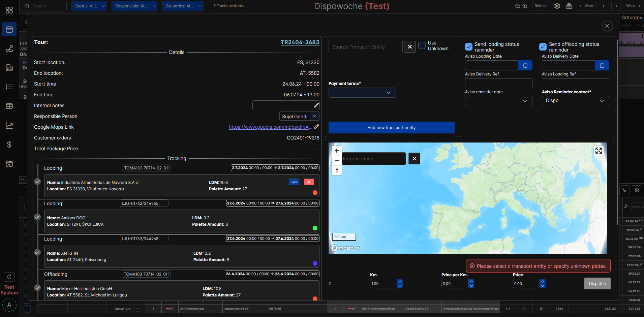Open the list view icon in sidebar
The image size is (644, 317).
click(9, 87)
